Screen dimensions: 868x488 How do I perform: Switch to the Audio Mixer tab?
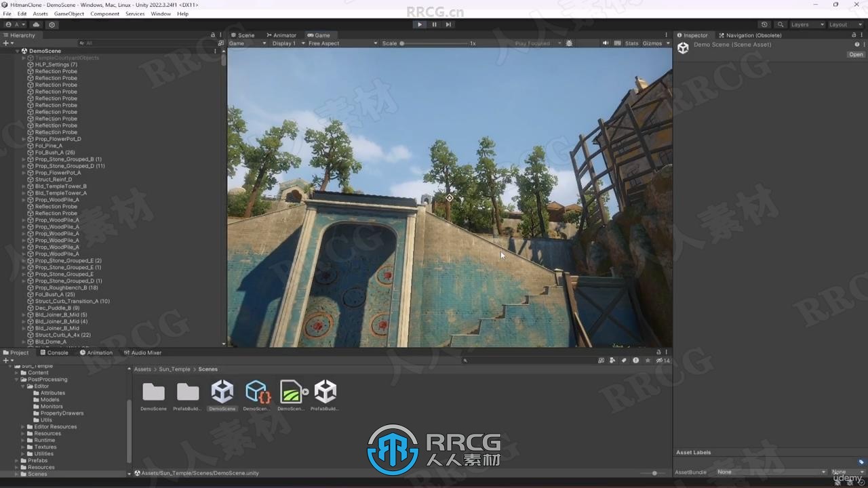(x=142, y=352)
